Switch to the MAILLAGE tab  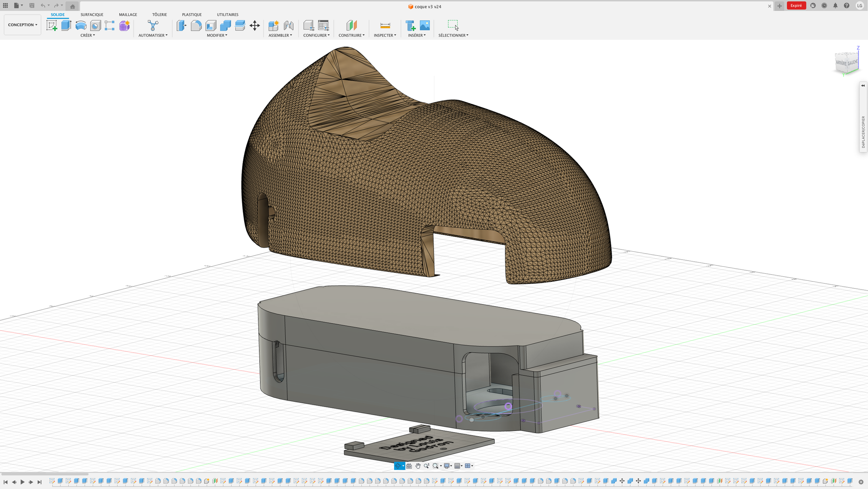tap(128, 15)
